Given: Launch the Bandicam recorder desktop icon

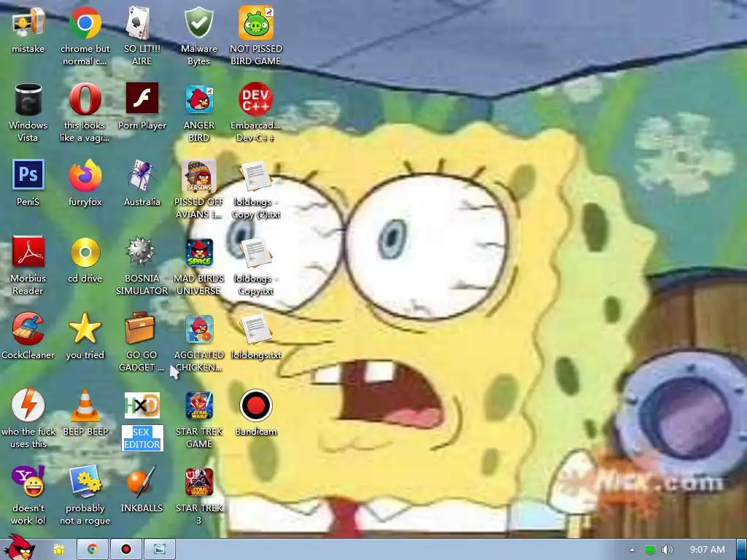Looking at the screenshot, I should (256, 413).
